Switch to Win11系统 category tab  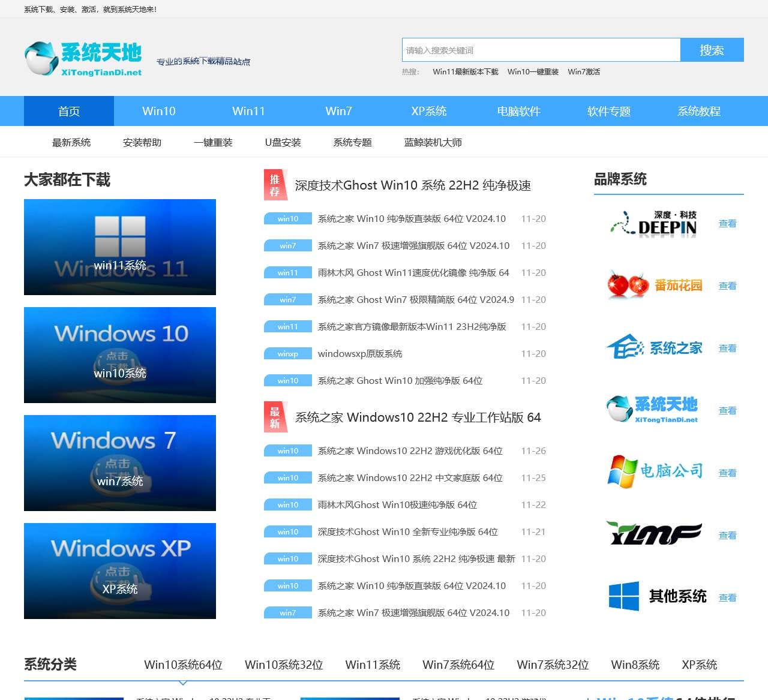coord(373,665)
